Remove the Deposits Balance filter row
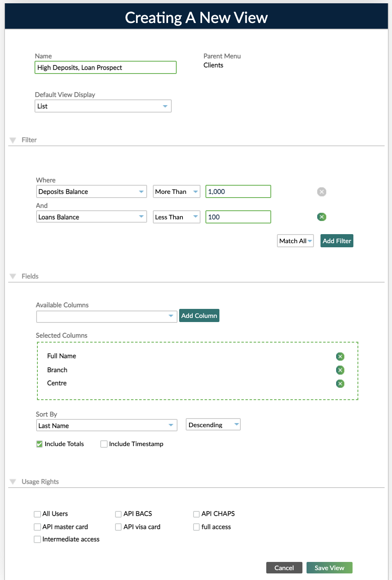 321,191
